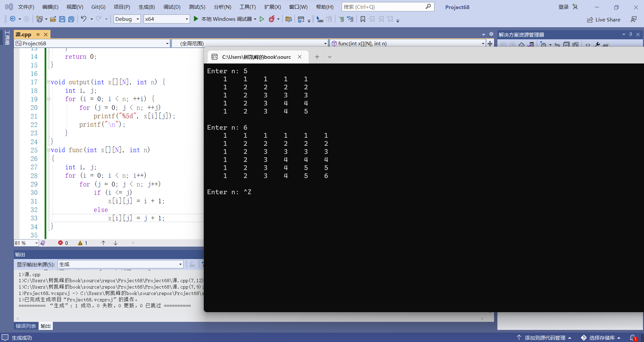Switch to the 错误列表 tab

coord(26,326)
